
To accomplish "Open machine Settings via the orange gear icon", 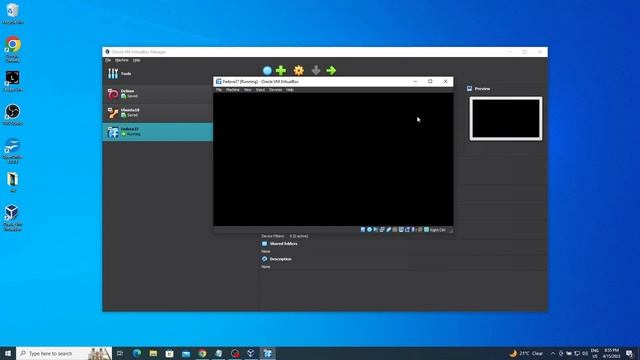I will click(299, 71).
